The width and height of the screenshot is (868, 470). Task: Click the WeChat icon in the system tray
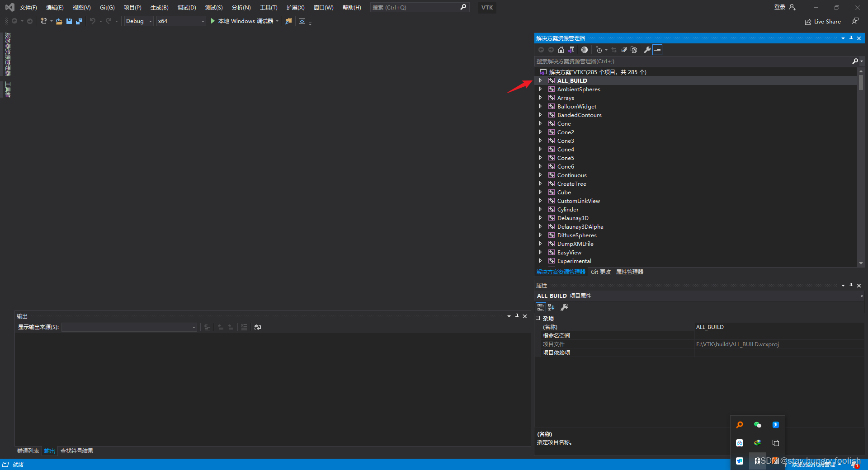(758, 425)
